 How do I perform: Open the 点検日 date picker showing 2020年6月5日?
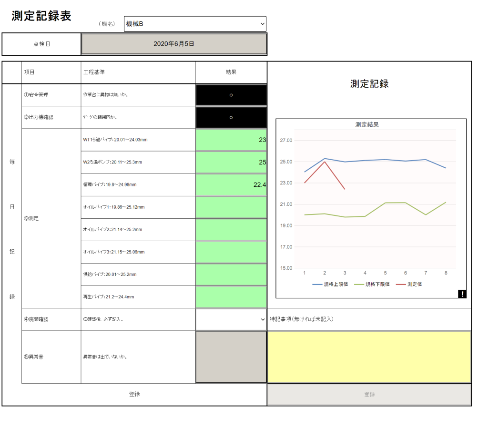174,44
